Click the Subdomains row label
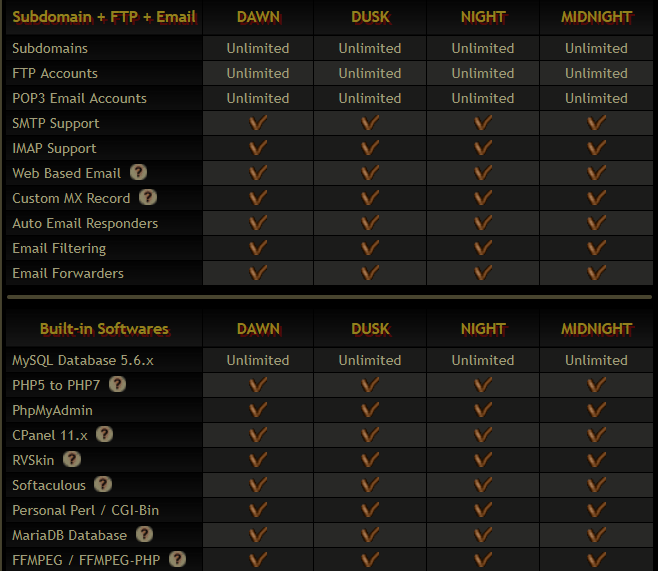Image resolution: width=658 pixels, height=571 pixels. pos(50,48)
